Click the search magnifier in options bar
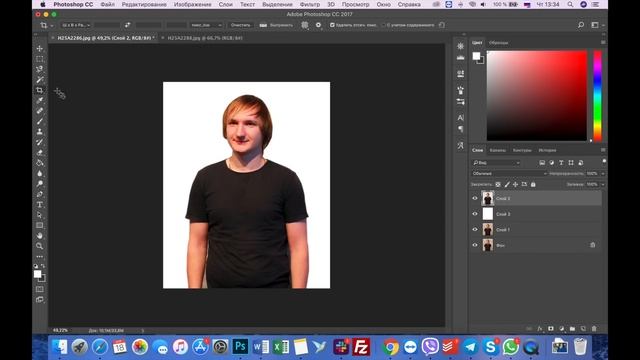The image size is (640, 360). 581,25
